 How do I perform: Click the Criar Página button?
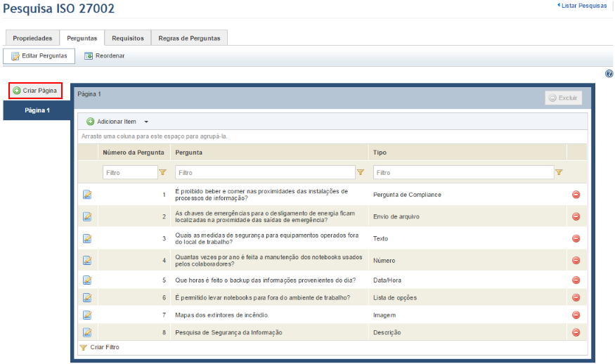pos(35,91)
